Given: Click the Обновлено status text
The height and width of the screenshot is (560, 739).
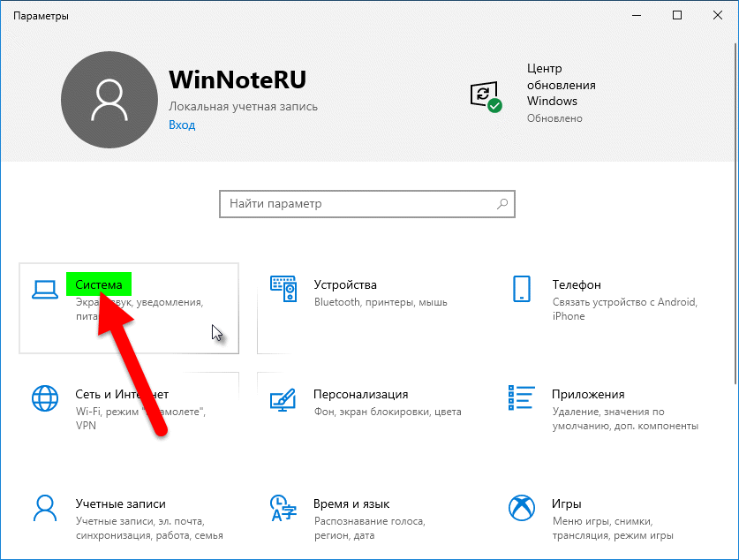Looking at the screenshot, I should (554, 118).
